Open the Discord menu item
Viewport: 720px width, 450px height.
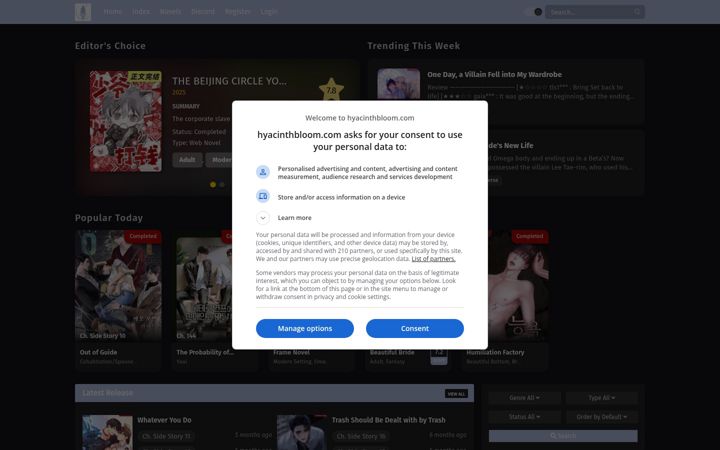[x=203, y=11]
